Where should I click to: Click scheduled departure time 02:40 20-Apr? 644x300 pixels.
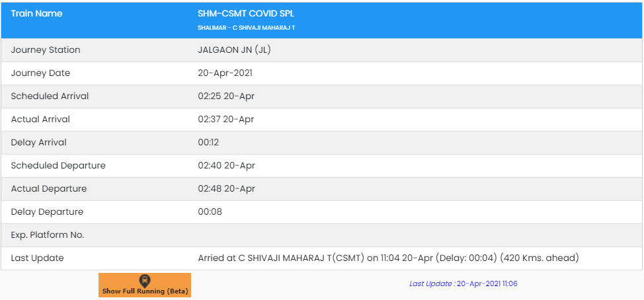point(226,165)
